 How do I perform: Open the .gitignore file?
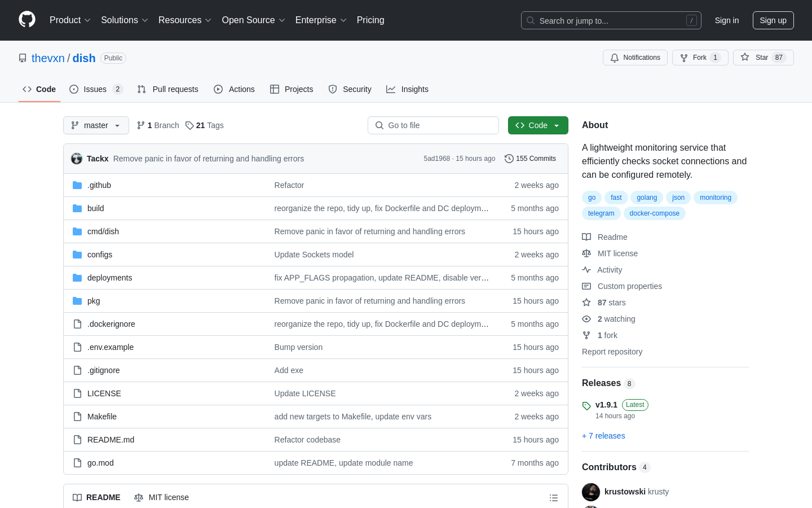pos(104,370)
